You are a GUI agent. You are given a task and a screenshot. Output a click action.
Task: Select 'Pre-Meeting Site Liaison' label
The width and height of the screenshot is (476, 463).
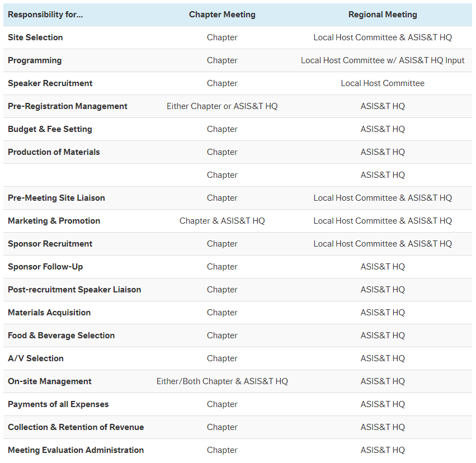click(56, 198)
